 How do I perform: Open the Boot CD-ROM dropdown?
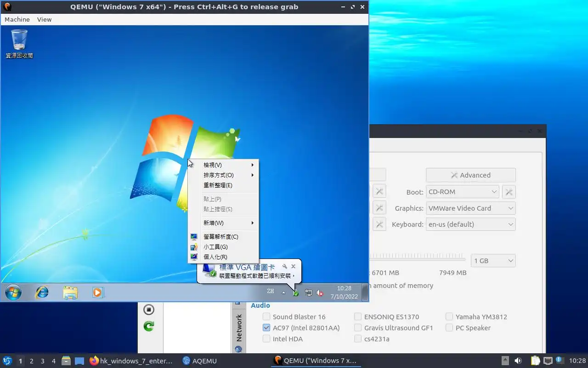click(463, 192)
